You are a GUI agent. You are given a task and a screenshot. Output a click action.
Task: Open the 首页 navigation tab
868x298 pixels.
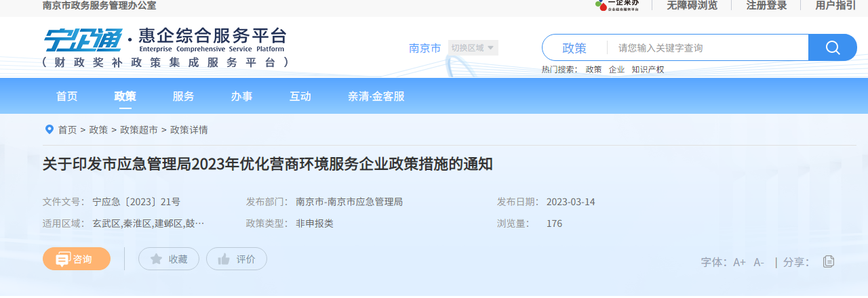pyautogui.click(x=66, y=96)
